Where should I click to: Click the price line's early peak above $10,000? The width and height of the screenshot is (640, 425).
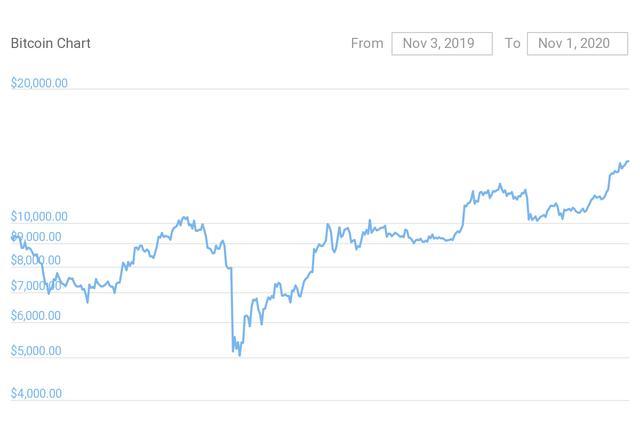coord(183,217)
